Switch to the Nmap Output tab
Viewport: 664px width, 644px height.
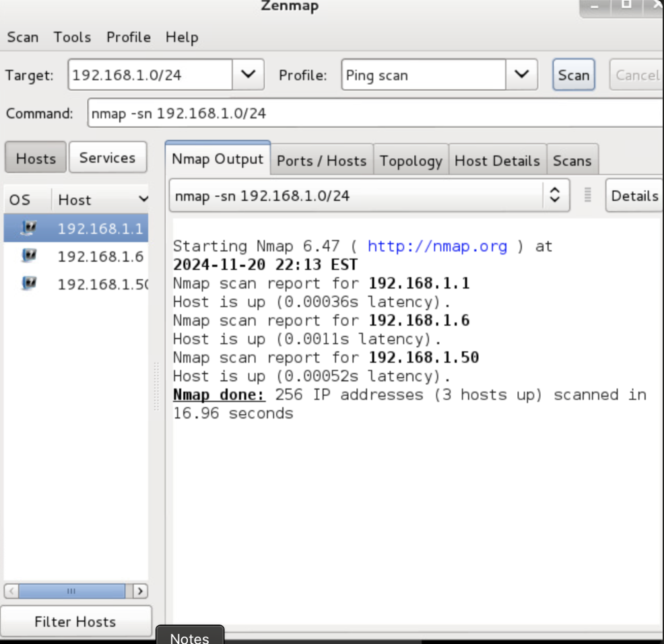click(x=218, y=159)
